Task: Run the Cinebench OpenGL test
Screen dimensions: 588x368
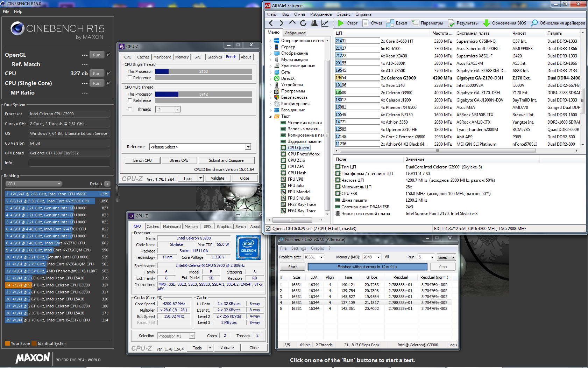Action: point(97,55)
